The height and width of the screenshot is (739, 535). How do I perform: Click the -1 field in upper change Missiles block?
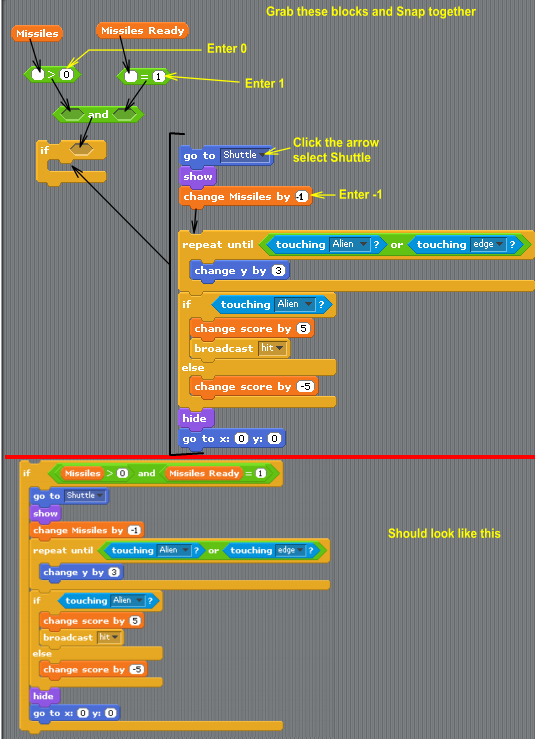point(302,197)
